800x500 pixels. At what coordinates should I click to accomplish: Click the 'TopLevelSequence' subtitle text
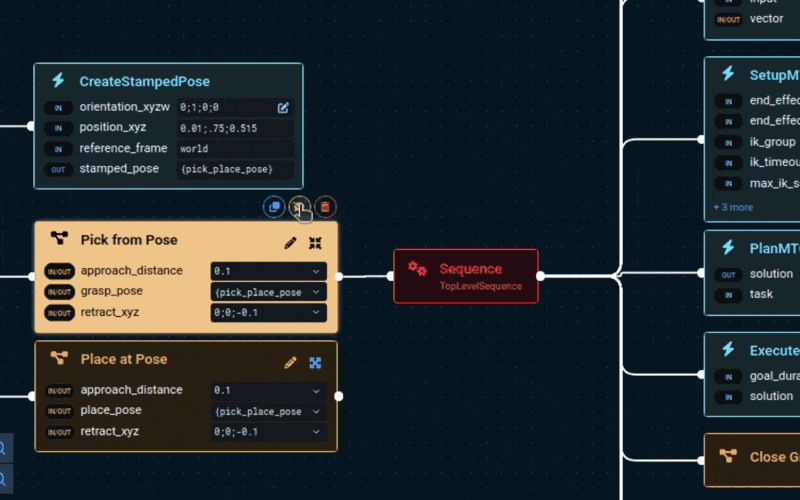481,286
